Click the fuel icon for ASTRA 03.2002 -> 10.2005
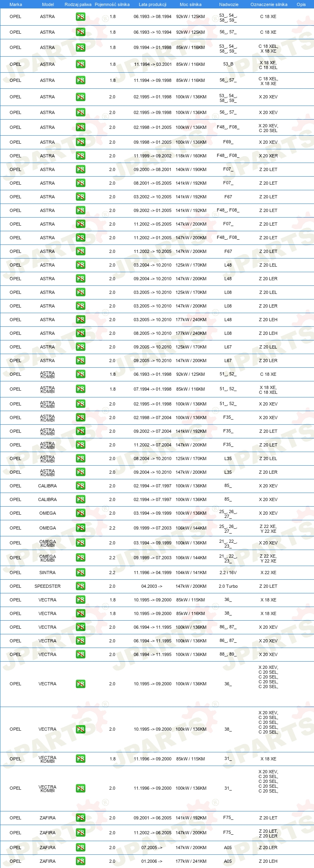 click(x=80, y=197)
